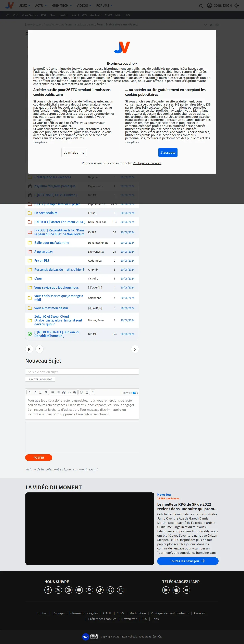The height and width of the screenshot is (644, 244).
Task: Select the Android platform tab
Action: (96, 15)
